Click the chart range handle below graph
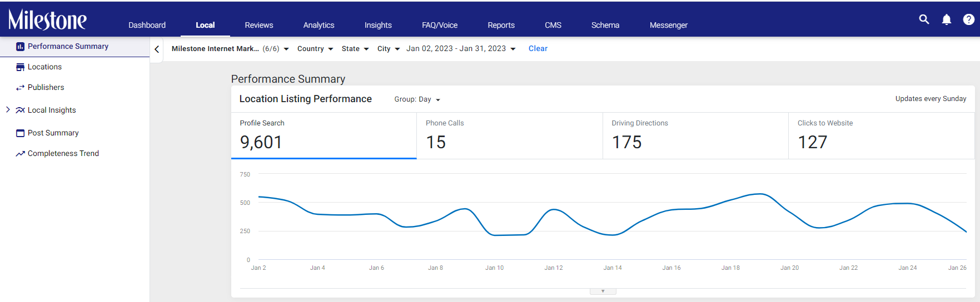980x302 pixels. click(x=603, y=291)
